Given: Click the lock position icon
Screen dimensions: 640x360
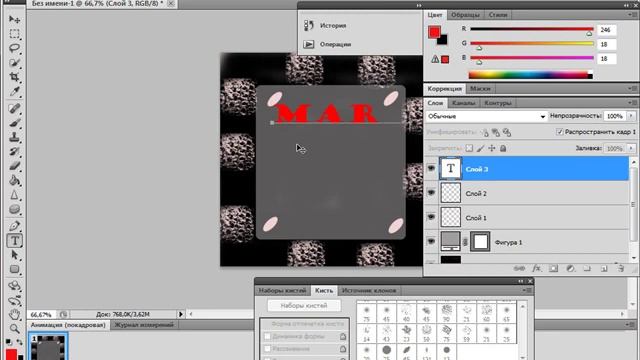Looking at the screenshot, I should (x=492, y=148).
